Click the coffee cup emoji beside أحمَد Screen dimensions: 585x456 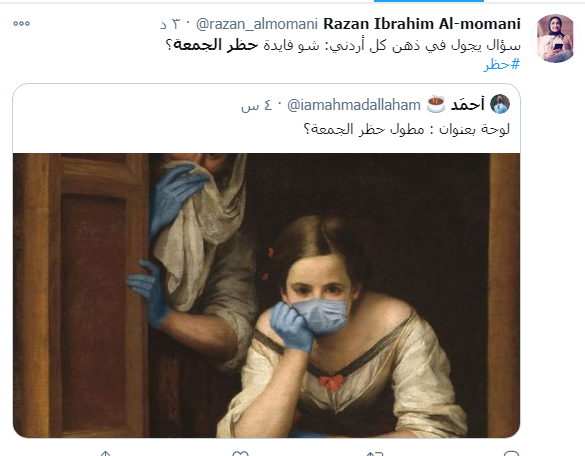coord(436,104)
